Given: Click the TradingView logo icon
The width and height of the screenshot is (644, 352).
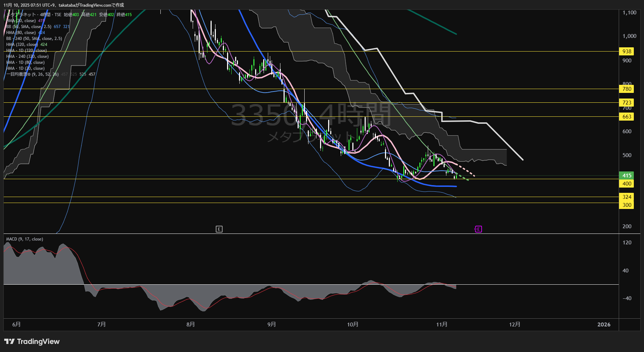Looking at the screenshot, I should click(x=9, y=341).
